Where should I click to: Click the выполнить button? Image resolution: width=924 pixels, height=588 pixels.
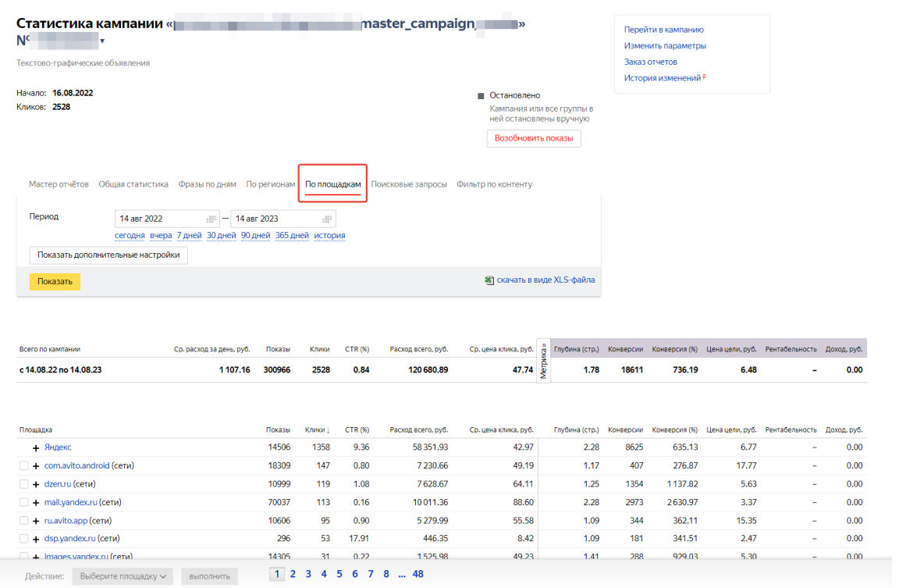[209, 576]
